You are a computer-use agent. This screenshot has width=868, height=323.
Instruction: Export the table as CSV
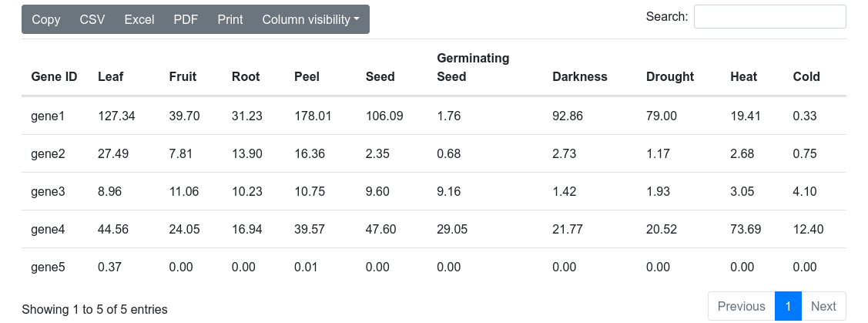92,19
